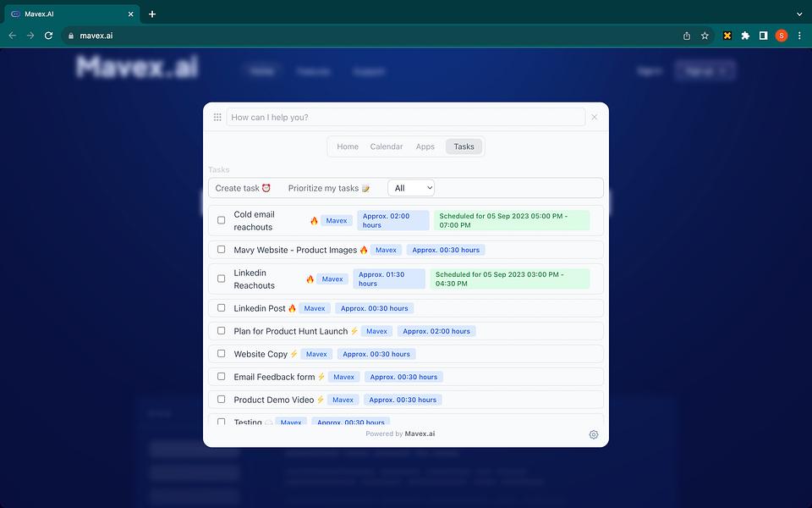Focus the How can I help you field
Screen dimensions: 812x508
[406, 117]
